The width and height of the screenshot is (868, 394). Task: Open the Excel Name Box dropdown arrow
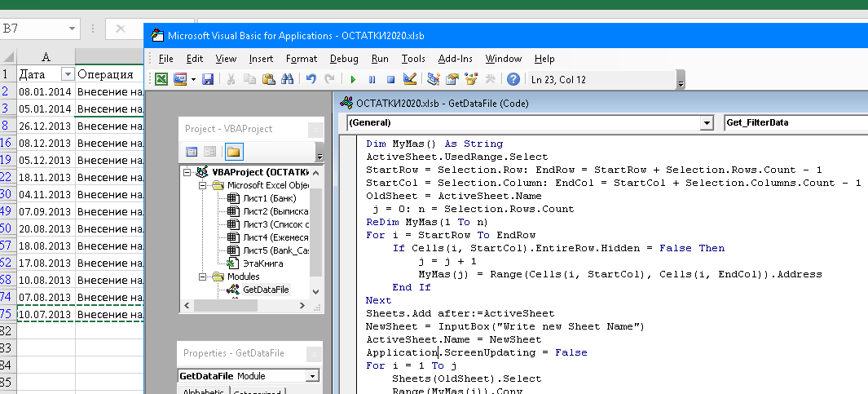pos(72,29)
